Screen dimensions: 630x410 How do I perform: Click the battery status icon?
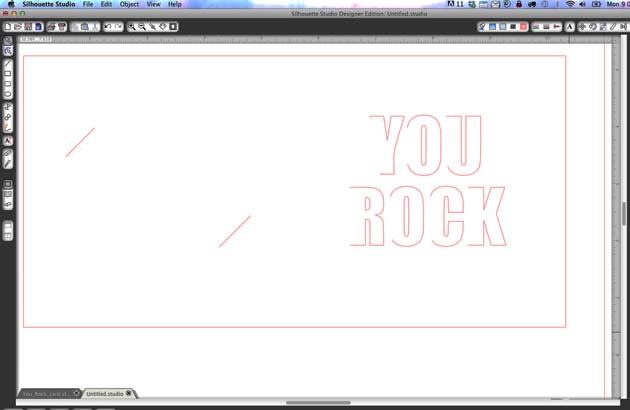pos(596,4)
